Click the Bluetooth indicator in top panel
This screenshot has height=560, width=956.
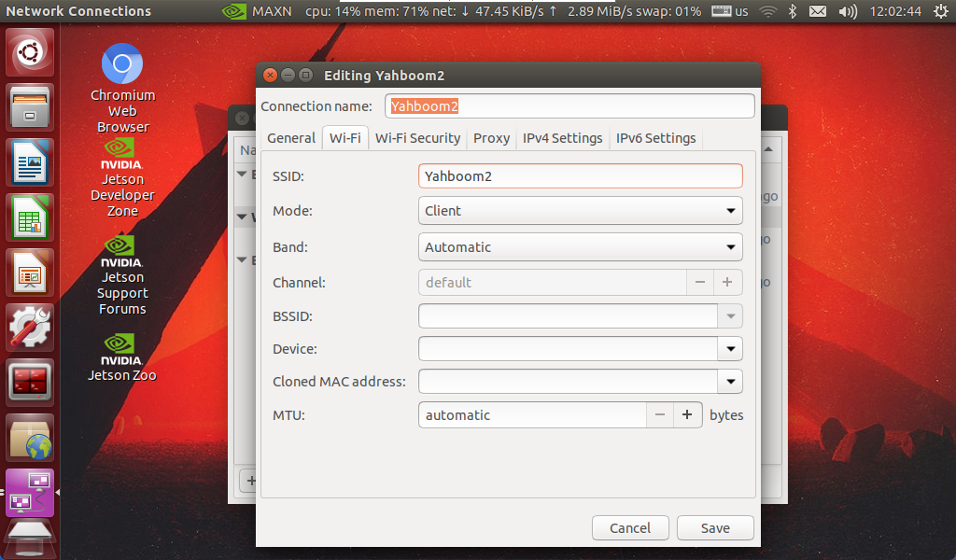pyautogui.click(x=792, y=11)
